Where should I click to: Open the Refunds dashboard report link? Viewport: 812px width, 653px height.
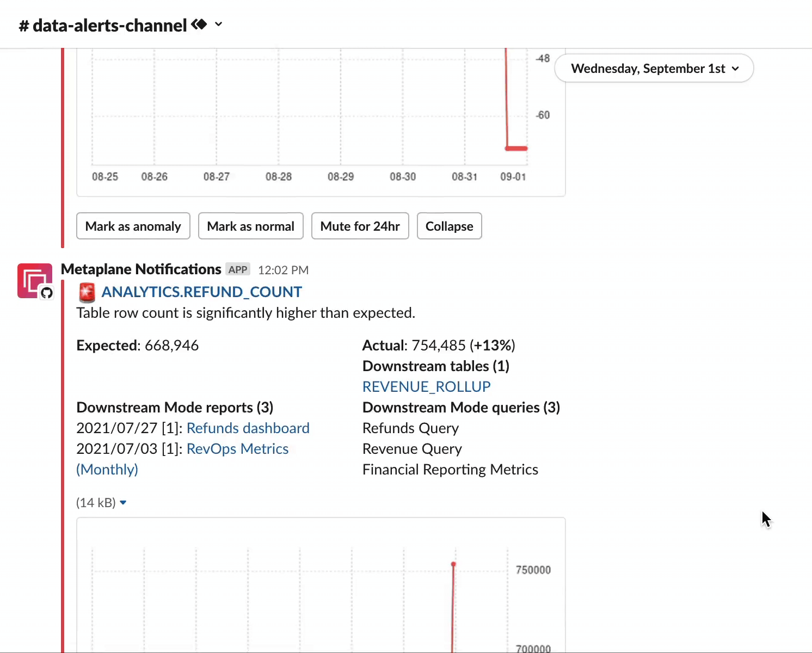point(248,428)
